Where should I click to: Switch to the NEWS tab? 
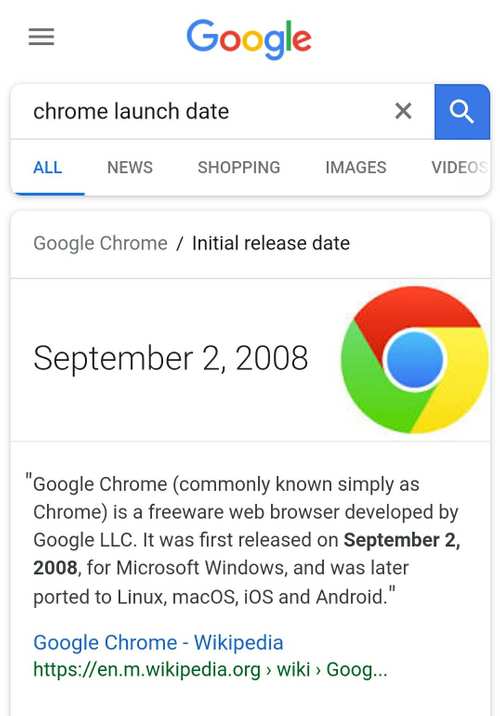click(130, 167)
